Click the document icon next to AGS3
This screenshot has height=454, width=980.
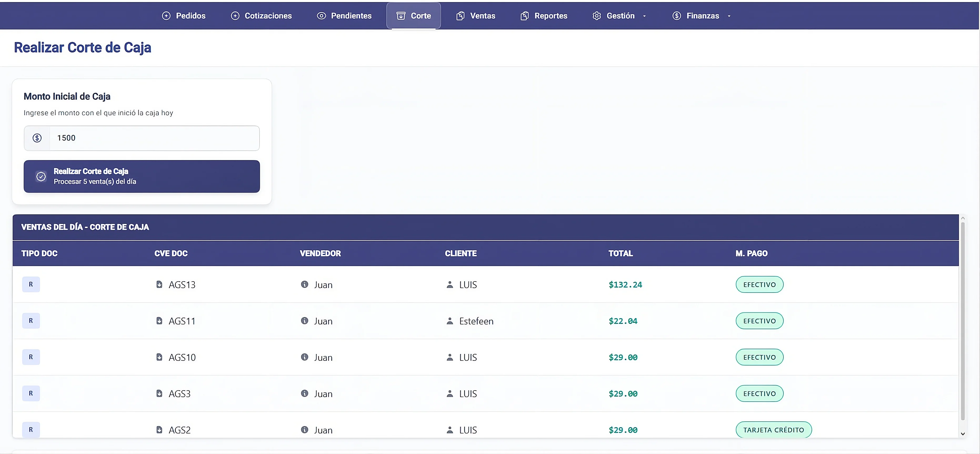click(x=159, y=393)
